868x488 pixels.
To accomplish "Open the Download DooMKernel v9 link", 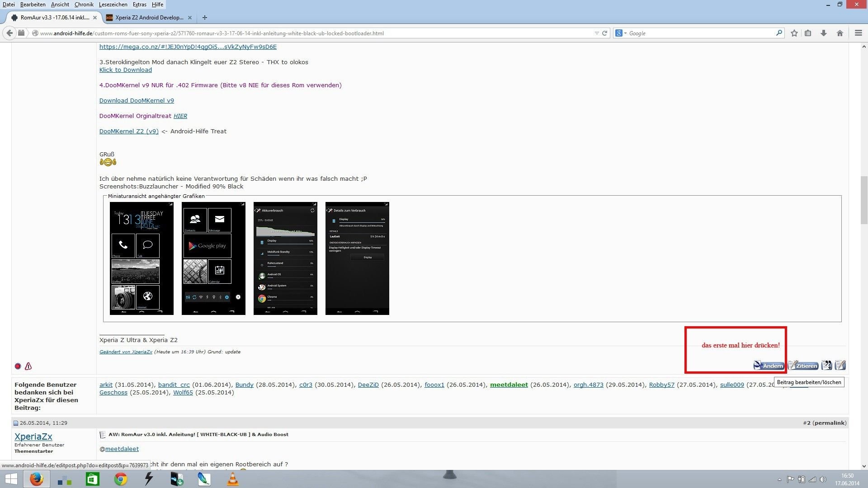I will (x=137, y=101).
